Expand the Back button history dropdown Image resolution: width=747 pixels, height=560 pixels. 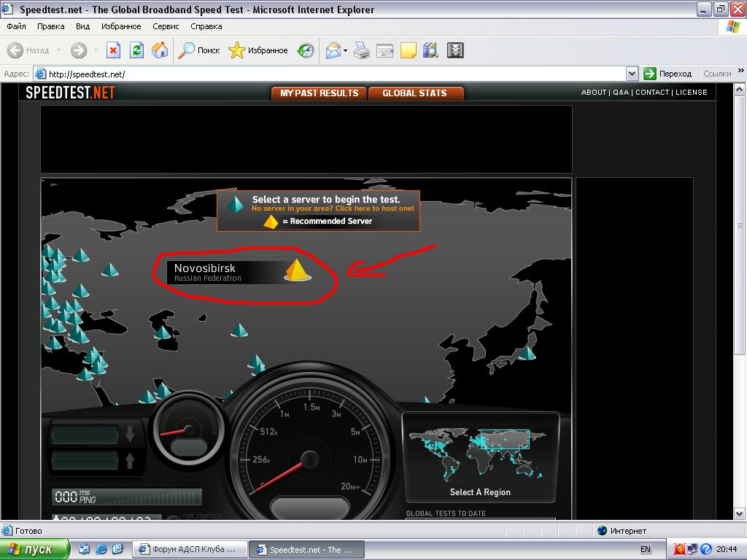(x=58, y=50)
